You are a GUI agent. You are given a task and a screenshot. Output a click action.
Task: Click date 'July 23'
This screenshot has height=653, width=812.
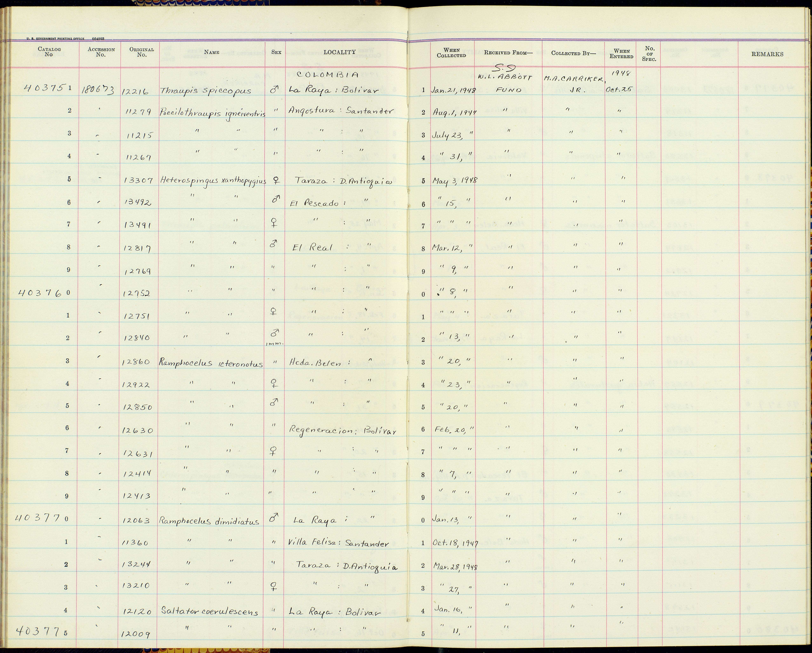[x=447, y=135]
